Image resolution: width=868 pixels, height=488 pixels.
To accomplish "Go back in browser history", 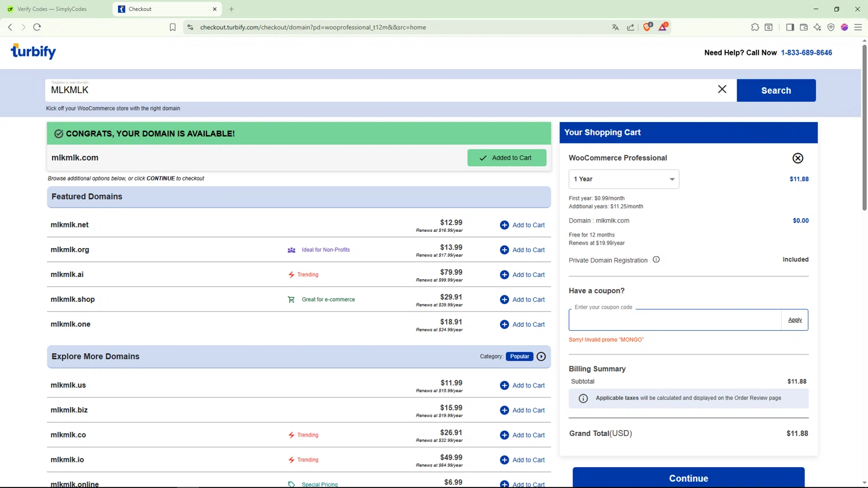I will [10, 27].
